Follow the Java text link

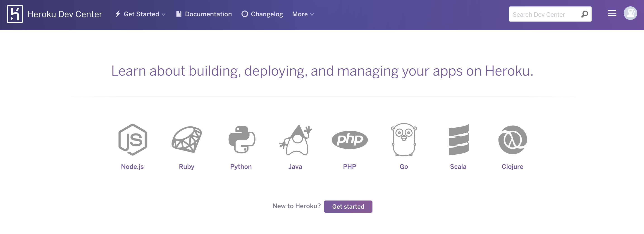[295, 167]
